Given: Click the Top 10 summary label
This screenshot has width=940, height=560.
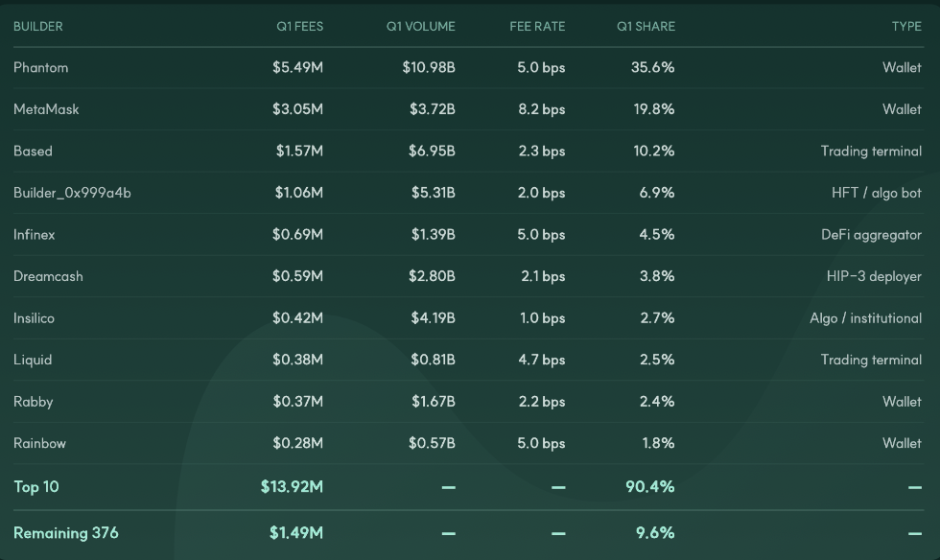Looking at the screenshot, I should 36,487.
